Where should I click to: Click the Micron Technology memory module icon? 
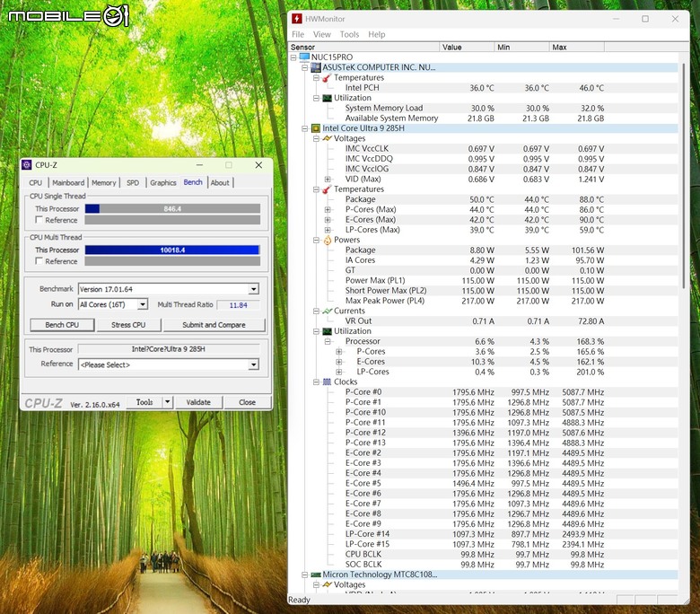(x=316, y=575)
